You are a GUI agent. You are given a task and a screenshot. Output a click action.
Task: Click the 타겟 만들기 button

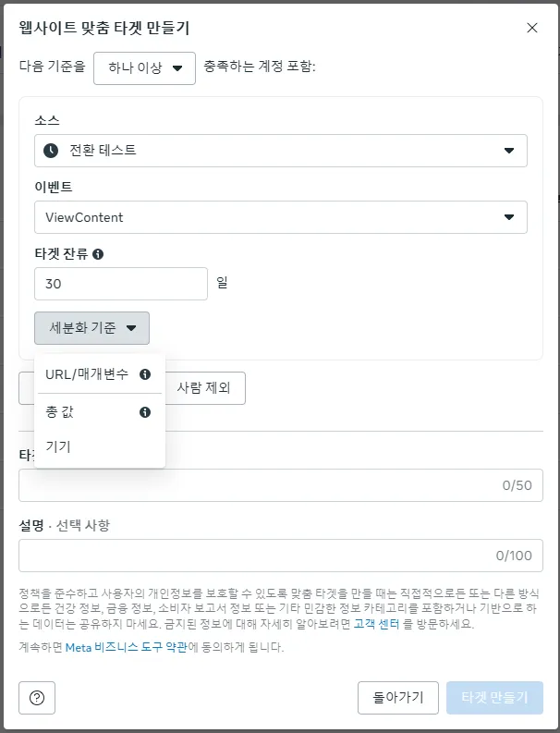click(494, 698)
